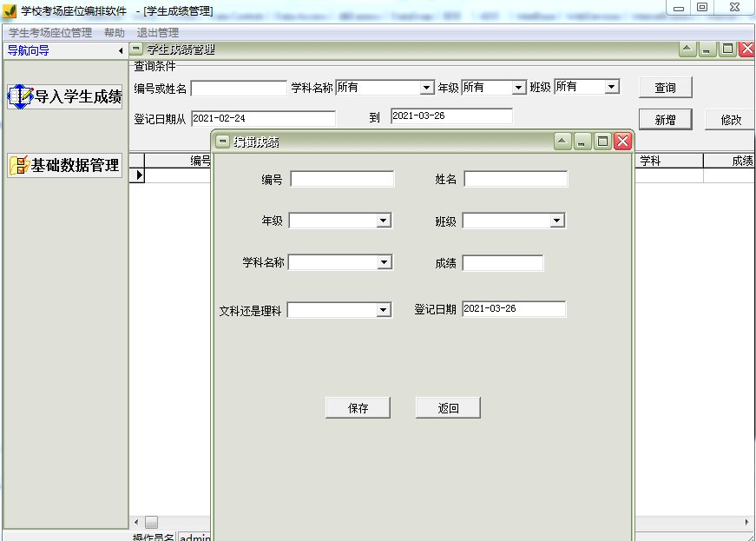Open the 文科还是理科 dropdown

[x=383, y=309]
